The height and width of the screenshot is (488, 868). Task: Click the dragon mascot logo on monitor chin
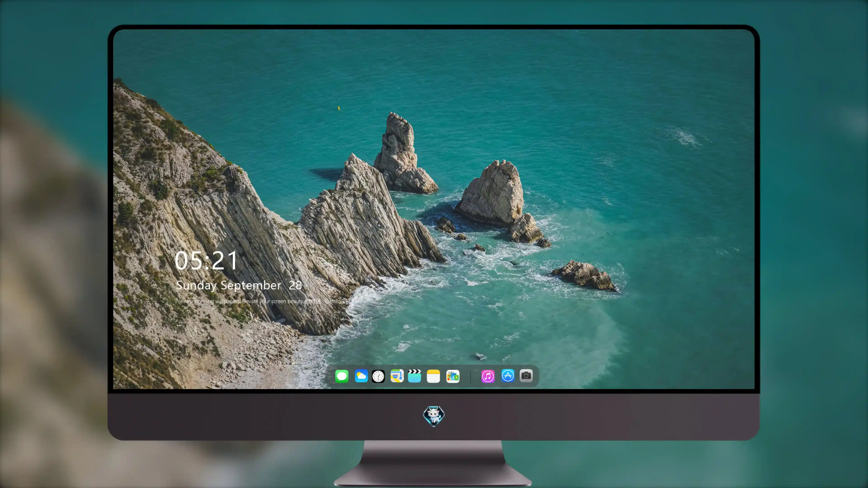point(434,416)
